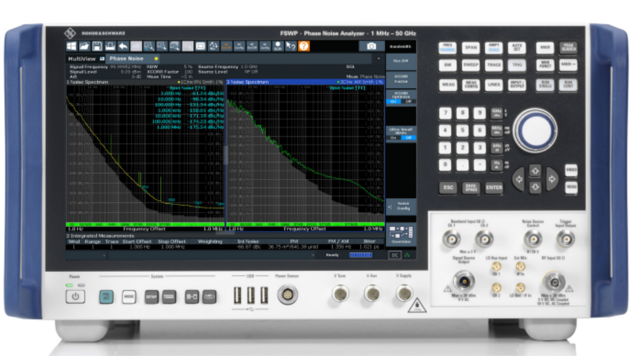Viewport: 633px width, 364px height.
Task: Click the TRACE key
Action: (494, 65)
